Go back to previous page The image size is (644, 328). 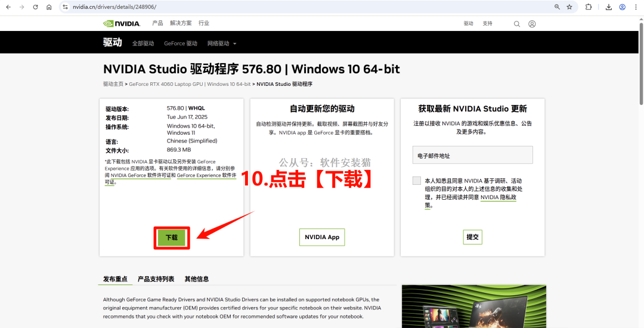pyautogui.click(x=8, y=7)
